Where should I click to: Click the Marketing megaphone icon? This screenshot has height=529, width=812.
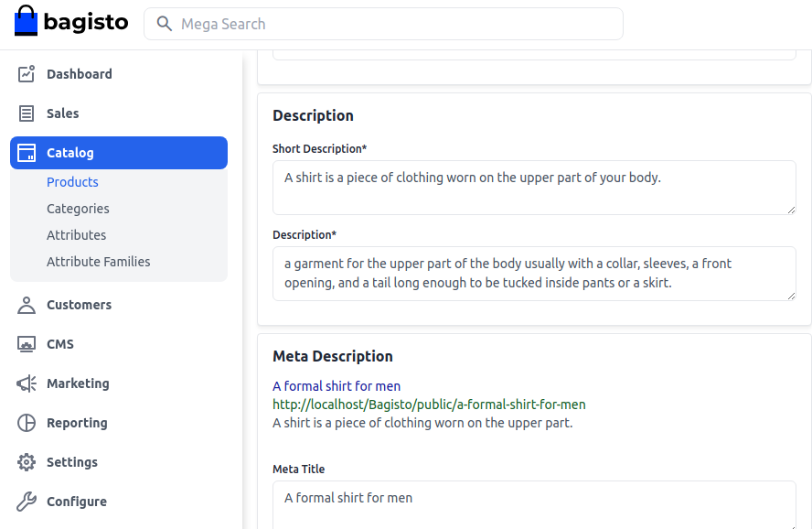click(27, 383)
